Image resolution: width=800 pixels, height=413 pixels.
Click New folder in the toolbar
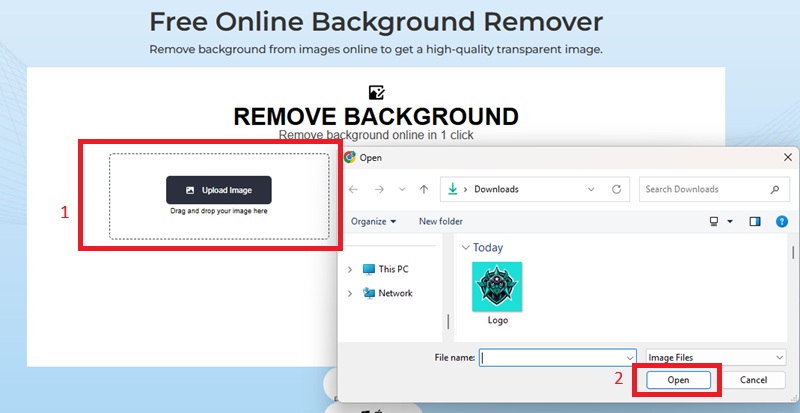(x=441, y=222)
